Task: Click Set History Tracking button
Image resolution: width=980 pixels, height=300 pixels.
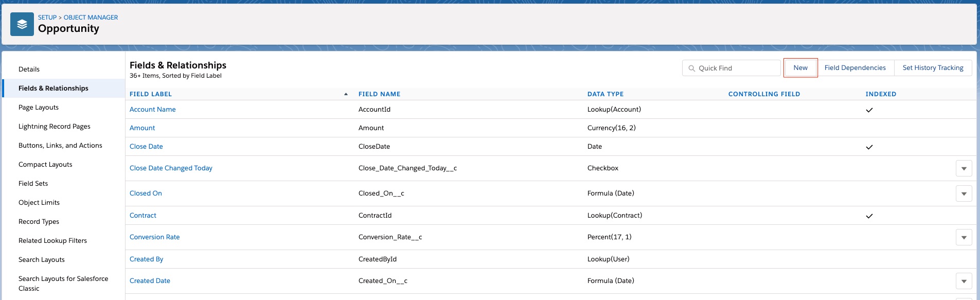Action: coord(933,68)
